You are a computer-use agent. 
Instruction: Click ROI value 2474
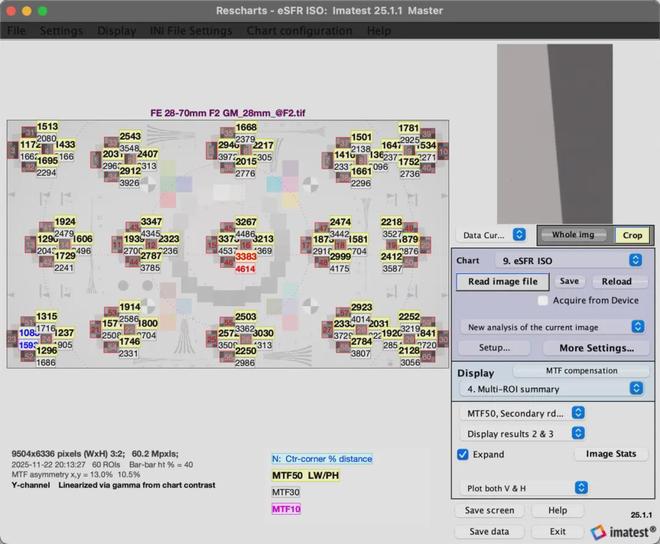pos(340,221)
